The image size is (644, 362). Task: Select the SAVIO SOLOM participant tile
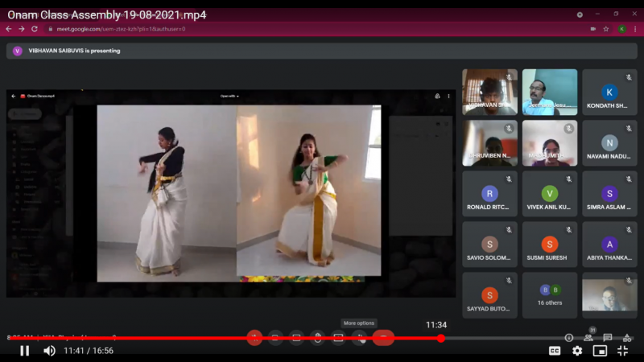(x=489, y=245)
